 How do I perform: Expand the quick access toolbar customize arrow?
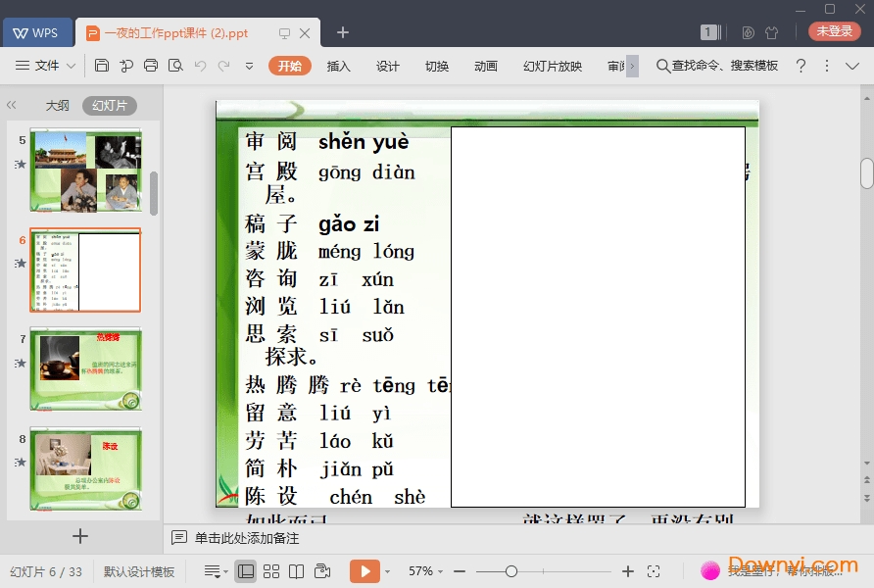(x=249, y=66)
